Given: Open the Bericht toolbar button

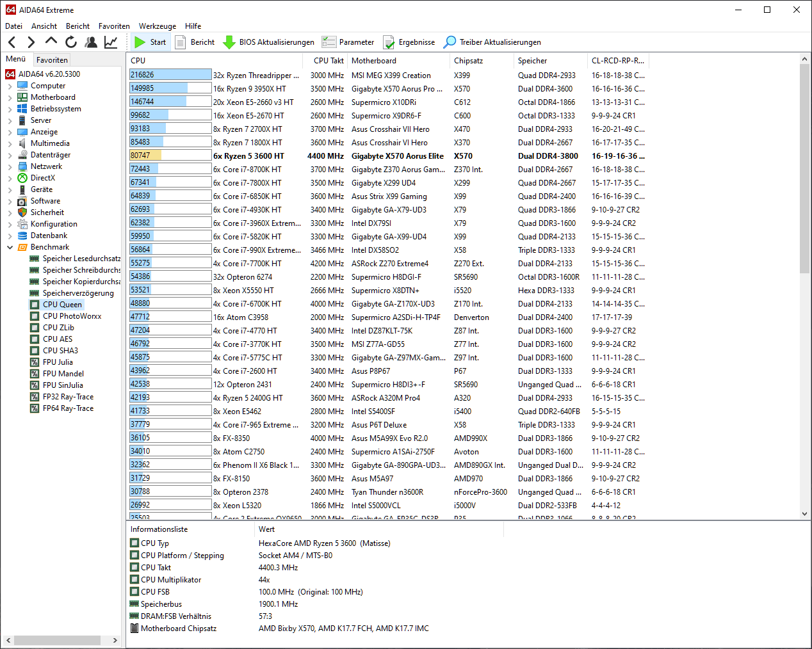Looking at the screenshot, I should pos(195,42).
